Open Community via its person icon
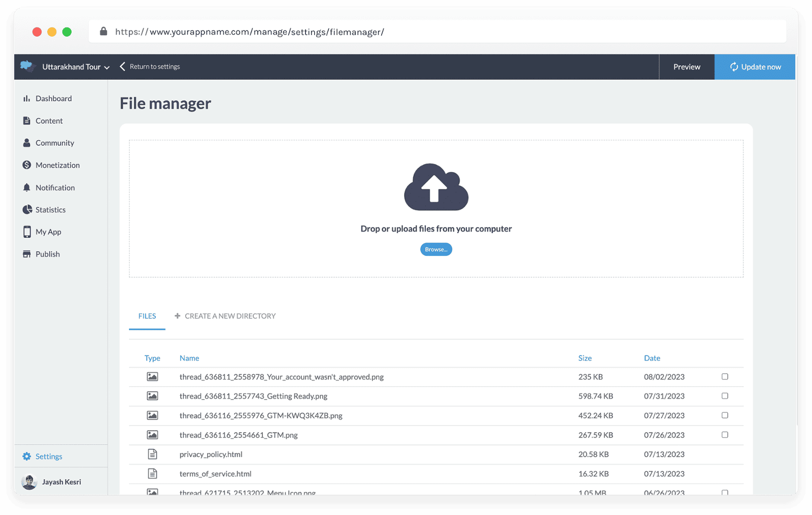812x515 pixels. tap(26, 143)
